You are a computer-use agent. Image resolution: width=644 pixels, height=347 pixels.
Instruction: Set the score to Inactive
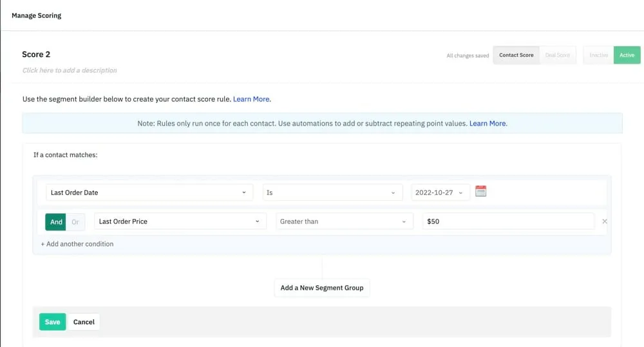(x=598, y=55)
